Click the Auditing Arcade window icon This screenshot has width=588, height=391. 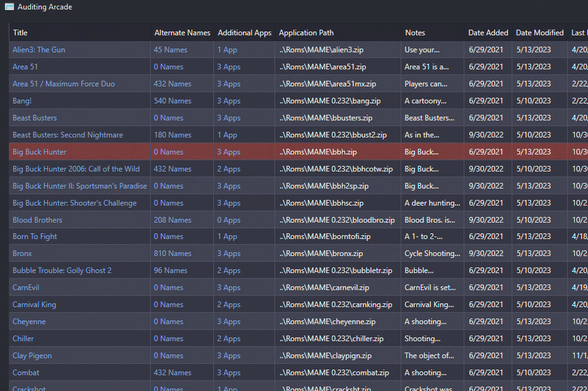(x=9, y=7)
